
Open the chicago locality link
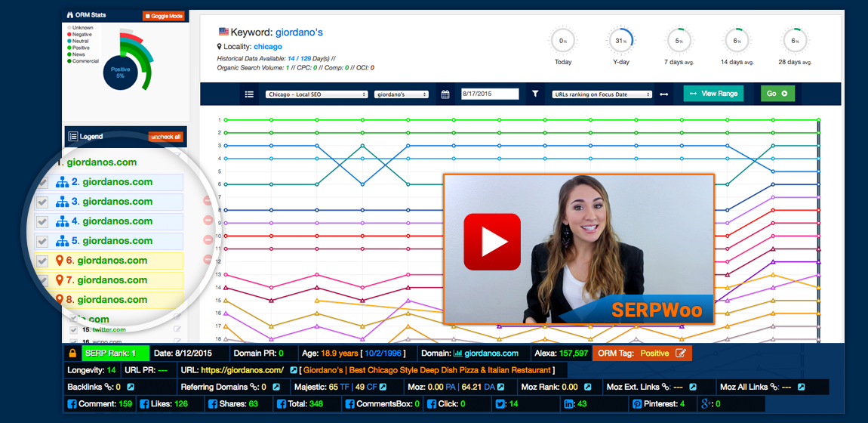click(268, 47)
